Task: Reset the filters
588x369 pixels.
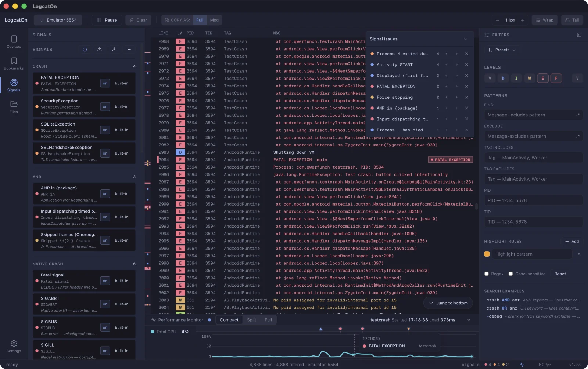Action: tap(560, 274)
